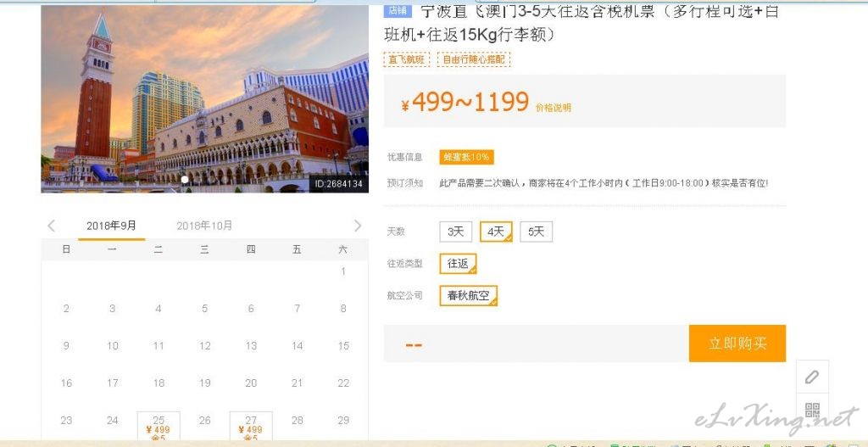868x447 pixels.
Task: Switch to the 2018年9月 calendar tab
Action: click(x=111, y=226)
